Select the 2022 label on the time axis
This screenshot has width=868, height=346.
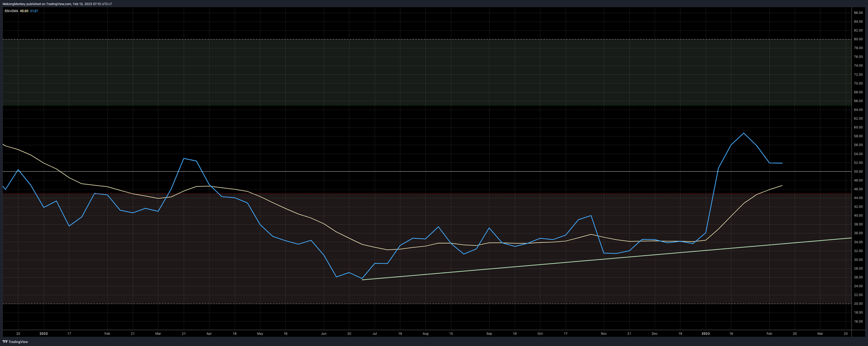coord(43,334)
